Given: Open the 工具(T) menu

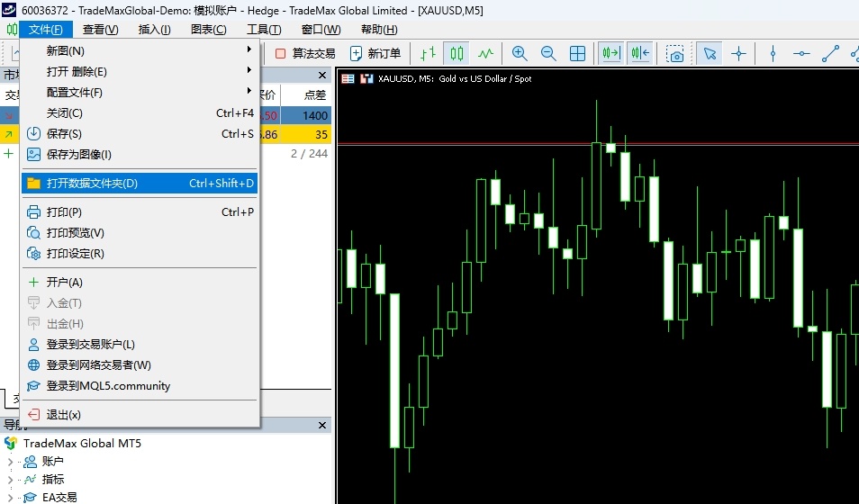Looking at the screenshot, I should (x=264, y=30).
